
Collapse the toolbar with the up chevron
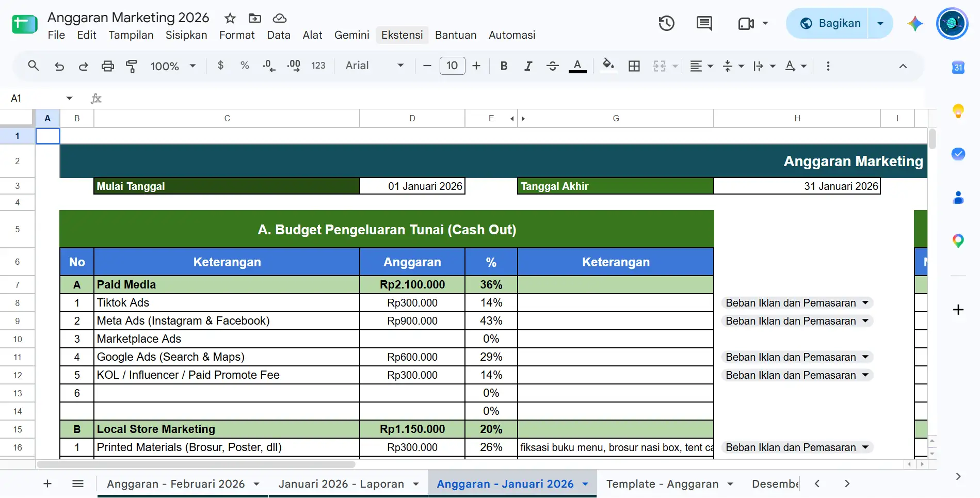click(x=903, y=66)
